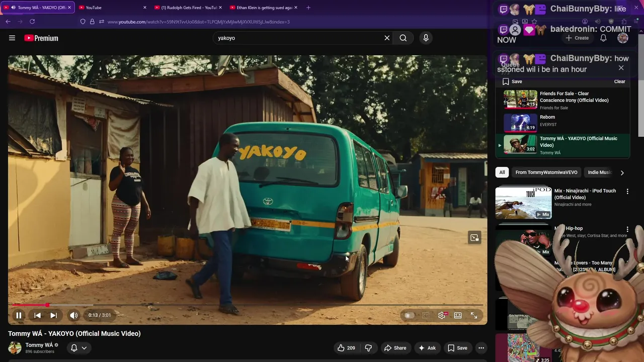Enter fullscreen mode
644x362 pixels.
point(474,315)
